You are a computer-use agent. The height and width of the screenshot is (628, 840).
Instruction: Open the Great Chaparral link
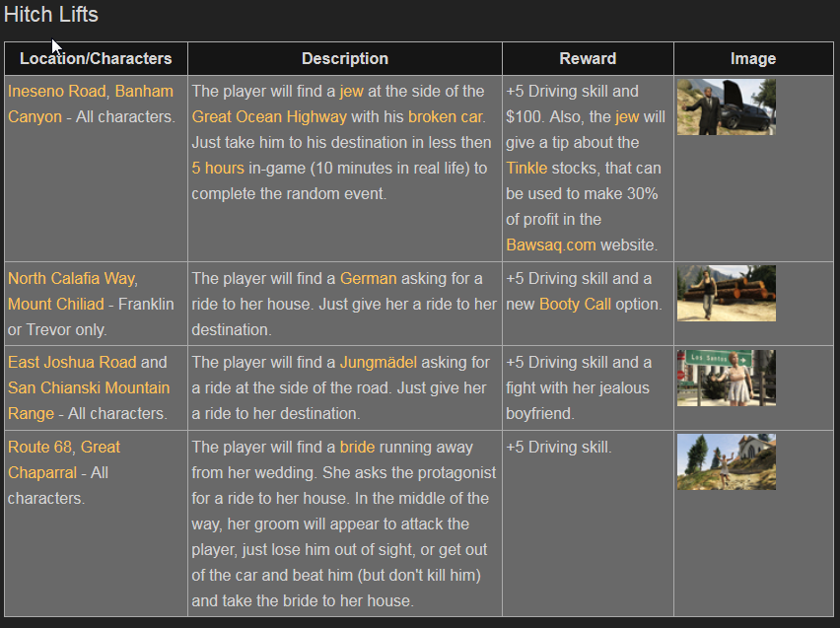click(x=64, y=459)
